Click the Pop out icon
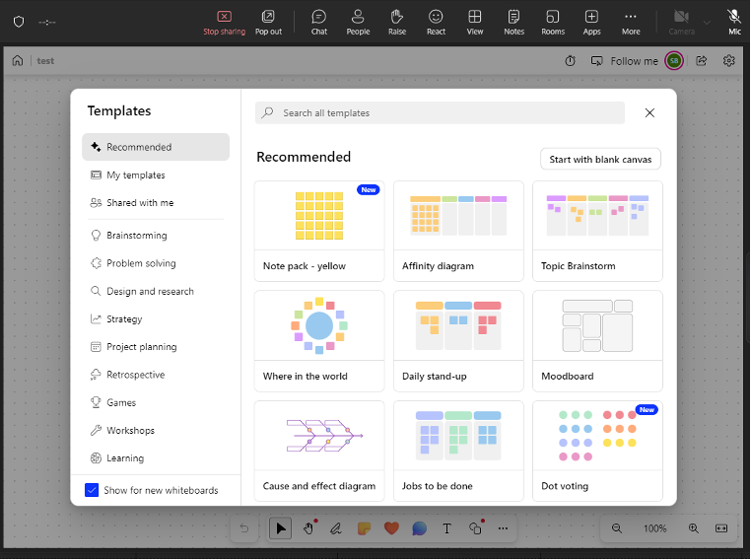The image size is (751, 560). tap(268, 21)
